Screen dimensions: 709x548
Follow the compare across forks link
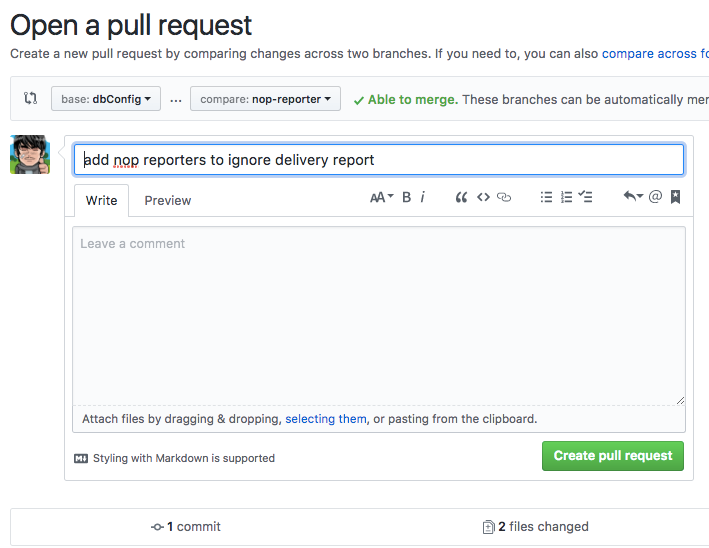(x=655, y=53)
